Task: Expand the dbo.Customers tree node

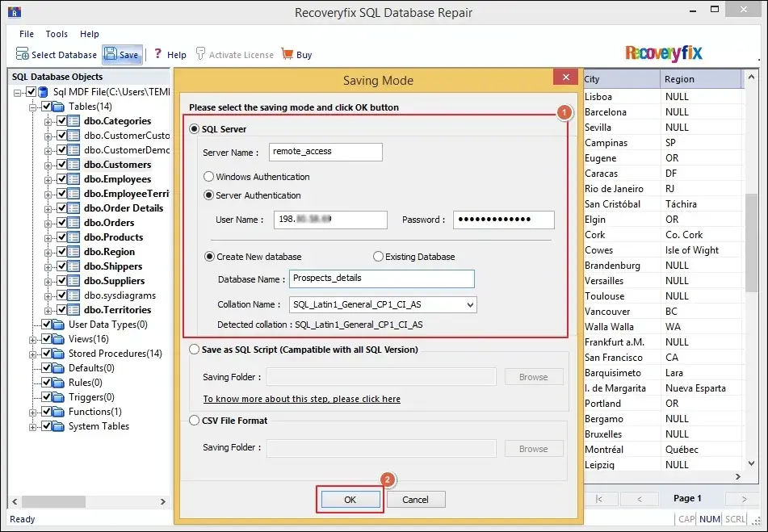Action: coord(48,165)
